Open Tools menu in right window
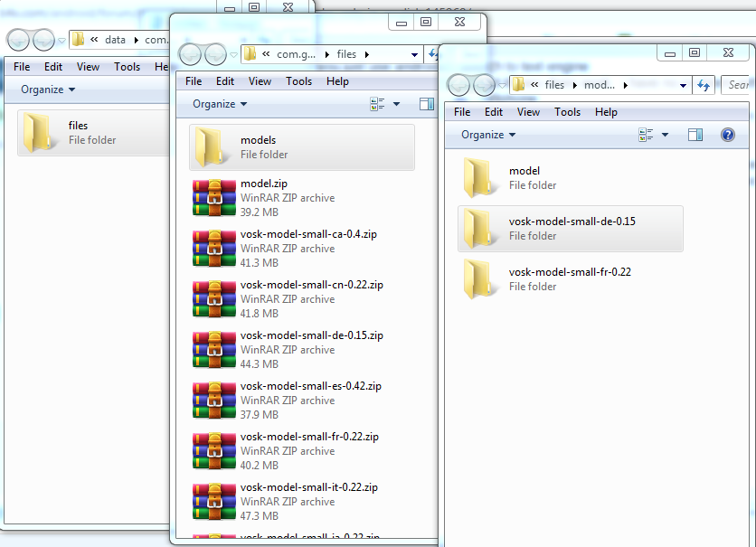This screenshot has height=547, width=756. 567,112
